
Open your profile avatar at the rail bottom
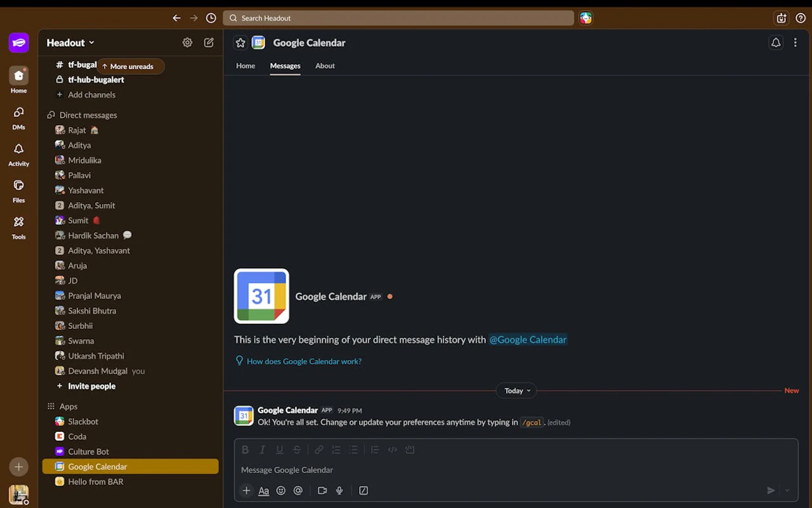[x=19, y=495]
